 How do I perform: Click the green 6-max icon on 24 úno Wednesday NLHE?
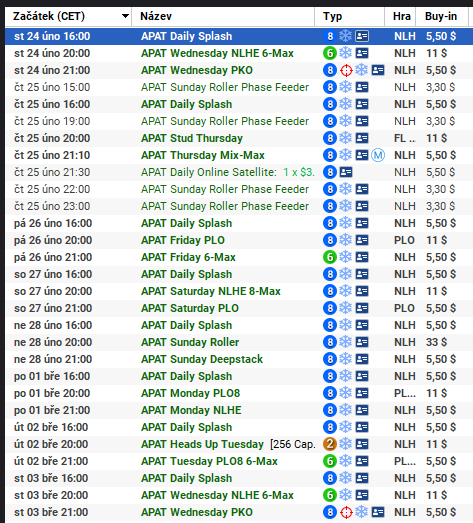(330, 53)
